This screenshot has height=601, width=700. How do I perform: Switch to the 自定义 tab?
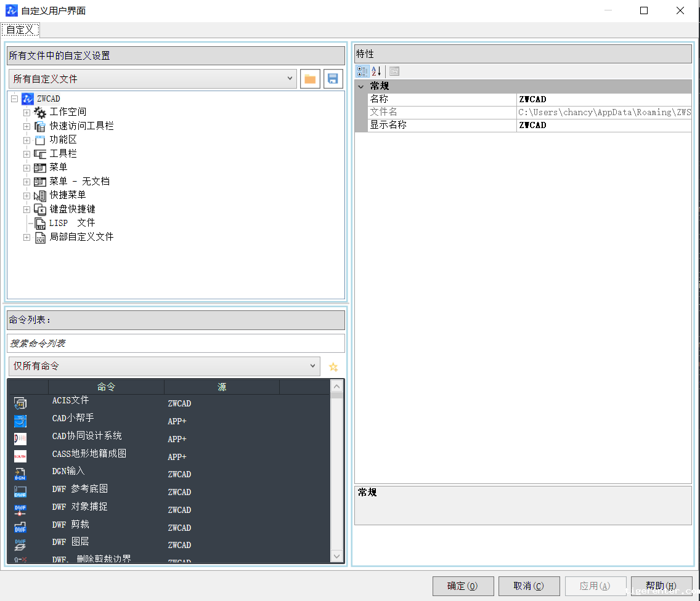20,30
